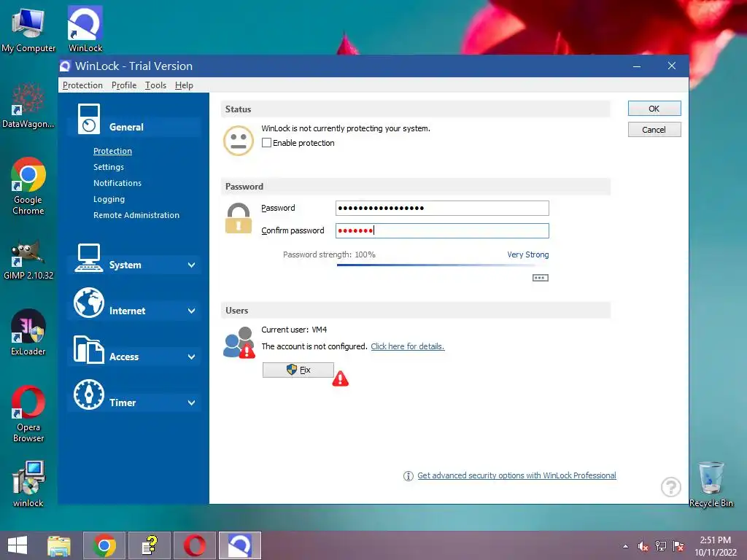Image resolution: width=747 pixels, height=560 pixels.
Task: Click the red warning icon near Fix
Action: pyautogui.click(x=340, y=378)
